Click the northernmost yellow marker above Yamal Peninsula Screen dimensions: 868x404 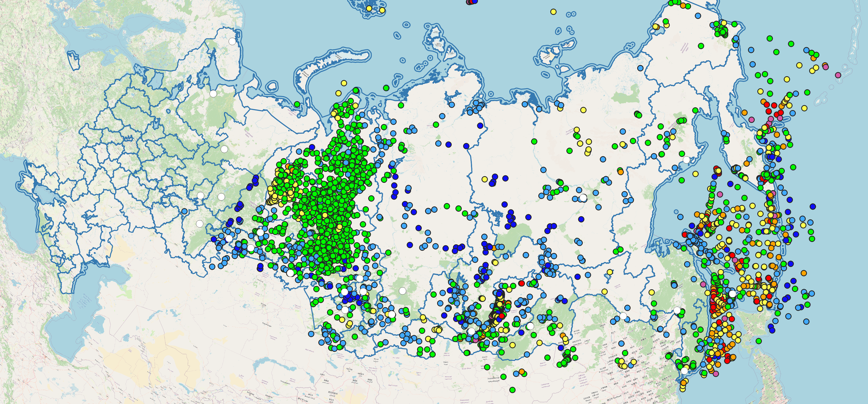[x=344, y=83]
